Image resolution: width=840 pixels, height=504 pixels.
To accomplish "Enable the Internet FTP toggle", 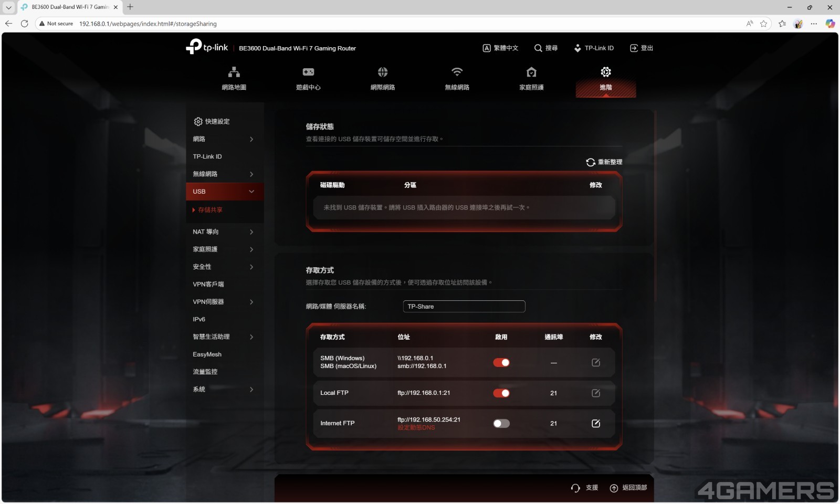I will [x=501, y=424].
